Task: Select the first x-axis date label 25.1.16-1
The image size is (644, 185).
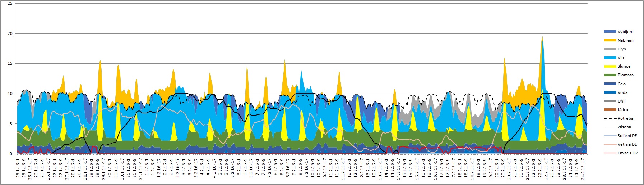Action: 18,169
